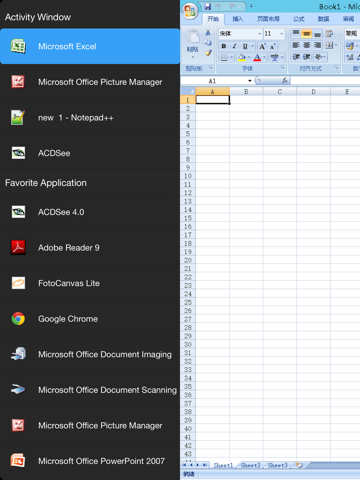Screen dimensions: 360x480
Task: Click the Orientation text angle icon
Action: 319,57
